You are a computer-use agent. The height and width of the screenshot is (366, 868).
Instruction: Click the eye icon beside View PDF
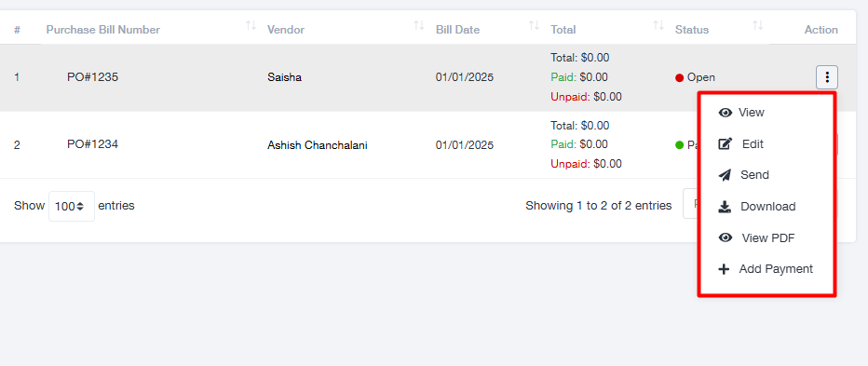pos(726,238)
